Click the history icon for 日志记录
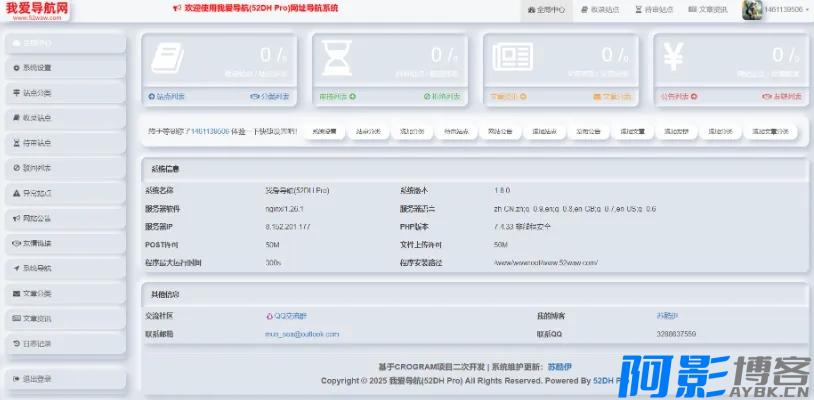The height and width of the screenshot is (400, 814). (16, 343)
